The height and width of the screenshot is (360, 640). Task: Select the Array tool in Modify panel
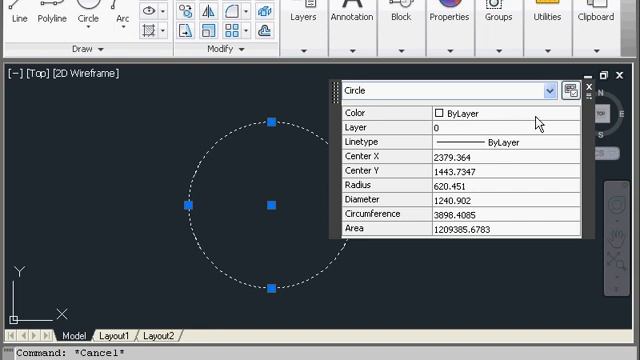click(x=232, y=31)
